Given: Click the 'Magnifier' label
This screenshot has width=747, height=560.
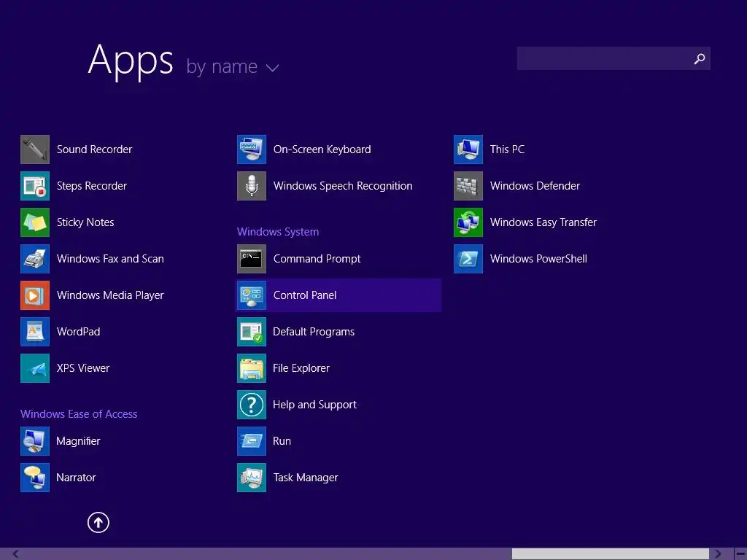Looking at the screenshot, I should click(x=78, y=441).
